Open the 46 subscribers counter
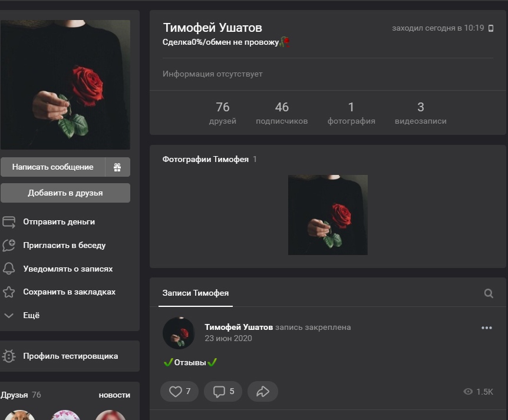 (x=282, y=113)
